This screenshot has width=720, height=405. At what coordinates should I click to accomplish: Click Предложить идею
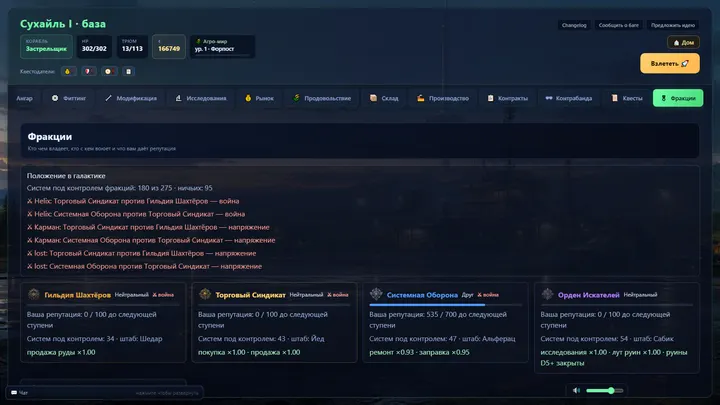coord(673,25)
